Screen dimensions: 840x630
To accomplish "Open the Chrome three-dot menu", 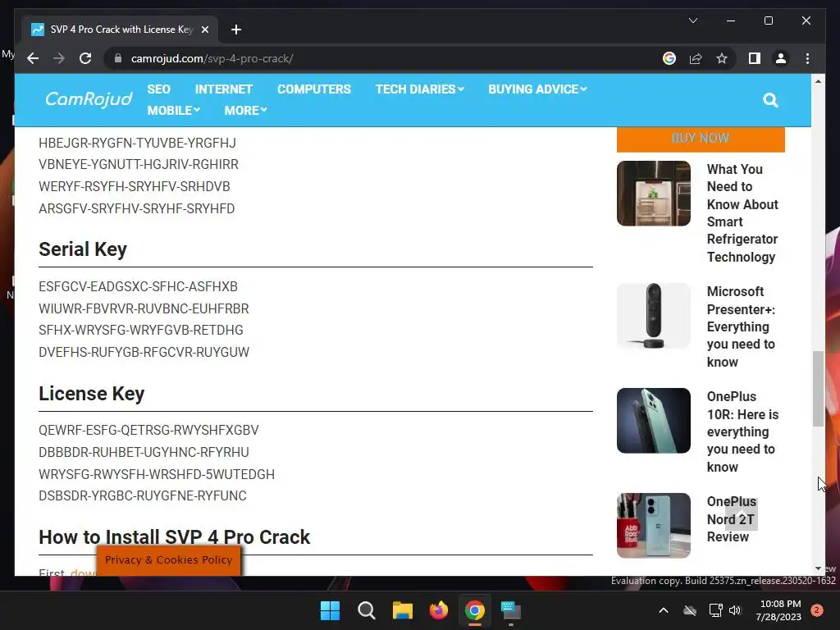I will tap(807, 58).
